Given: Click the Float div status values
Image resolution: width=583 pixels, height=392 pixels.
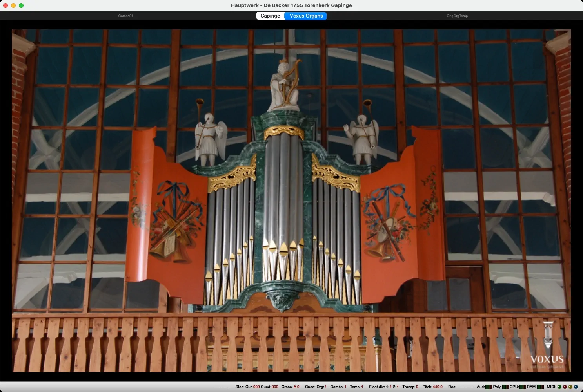Looking at the screenshot, I should [x=392, y=387].
